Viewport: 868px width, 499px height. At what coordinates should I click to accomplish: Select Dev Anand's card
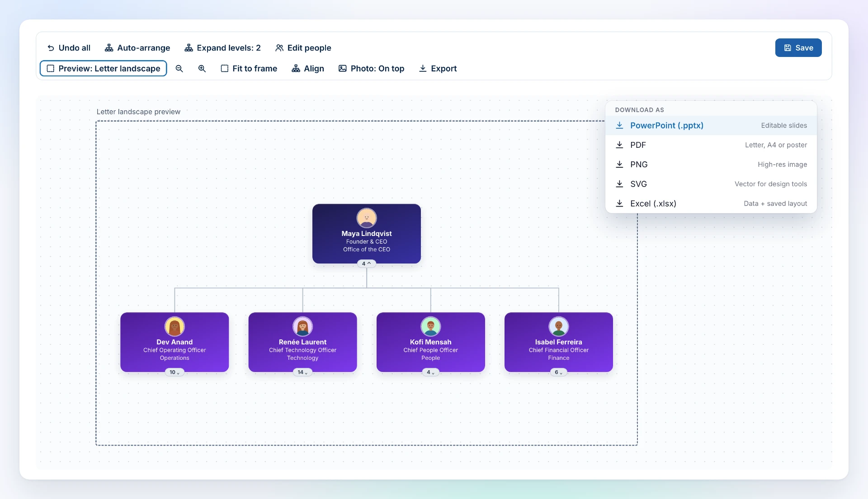pyautogui.click(x=175, y=342)
